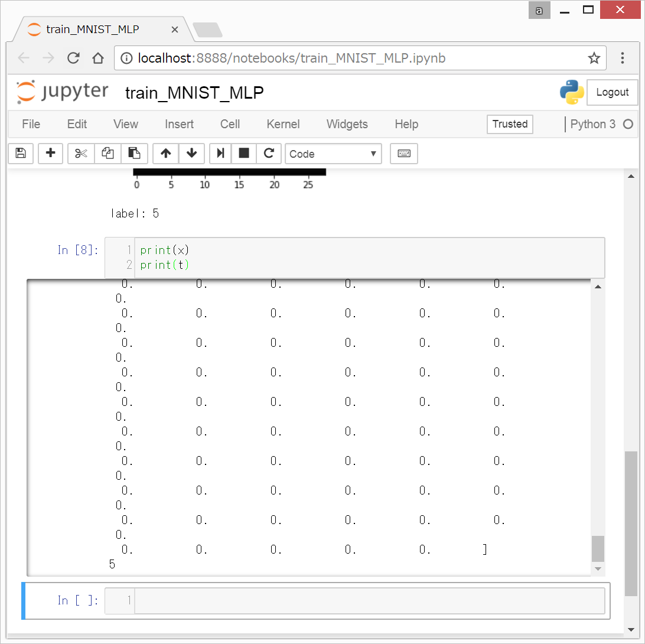645x644 pixels.
Task: Move selected cell up
Action: pyautogui.click(x=166, y=154)
